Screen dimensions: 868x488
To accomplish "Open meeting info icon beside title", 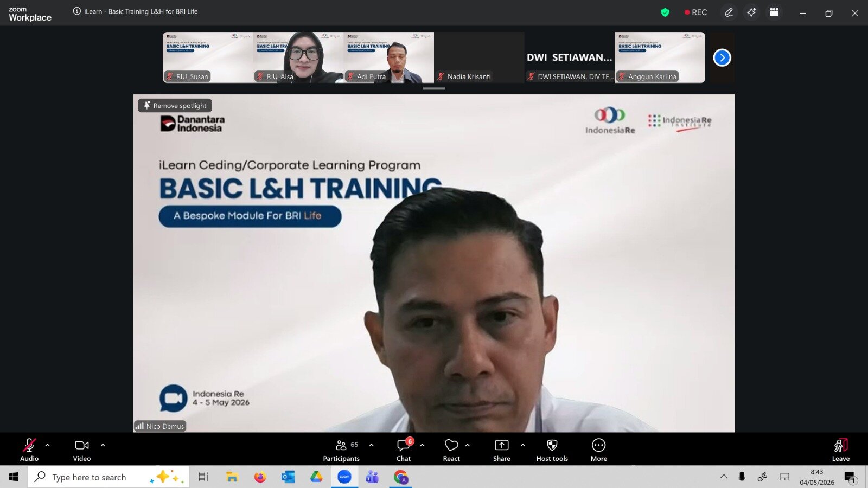I will click(77, 11).
